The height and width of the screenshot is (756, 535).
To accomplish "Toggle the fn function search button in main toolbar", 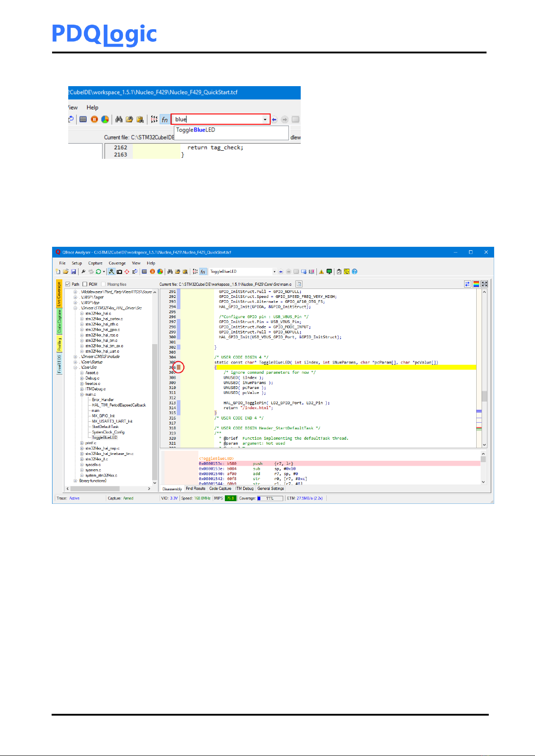I will (203, 271).
